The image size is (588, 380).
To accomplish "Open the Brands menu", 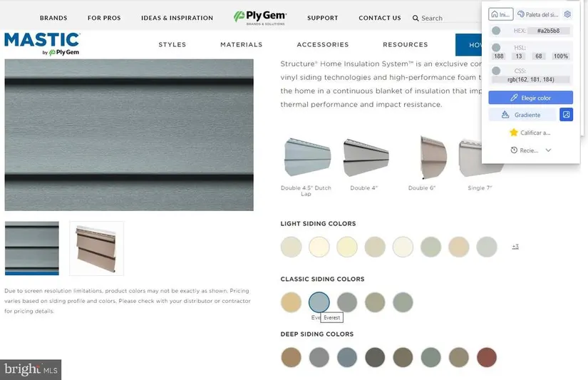I will coord(53,18).
